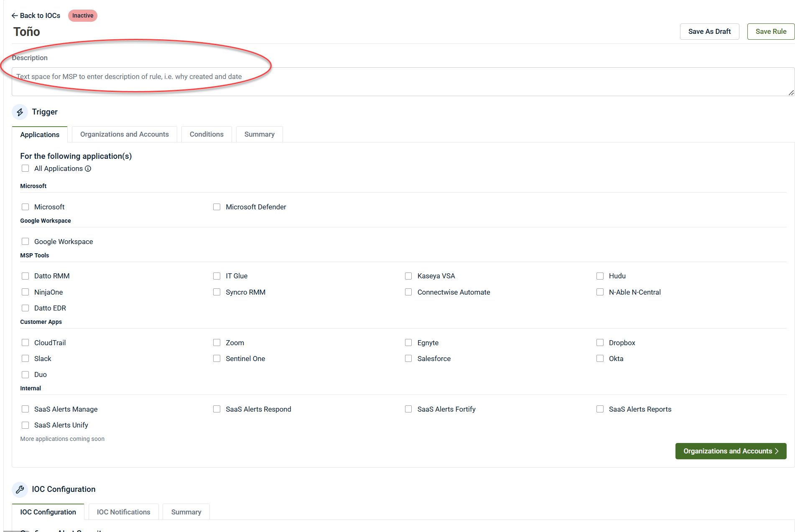Viewport: 795px width, 532px height.
Task: Click the IOC Configuration wrench icon
Action: (x=20, y=489)
